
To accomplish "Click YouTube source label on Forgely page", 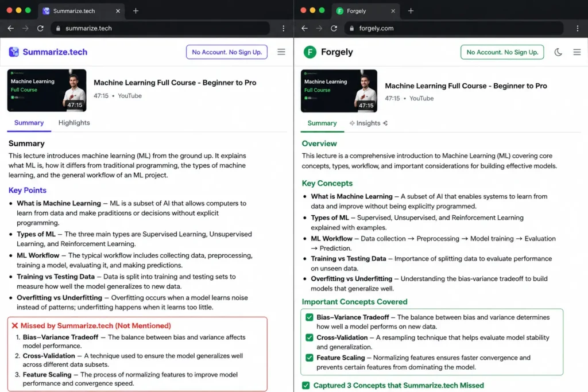I will (x=421, y=99).
